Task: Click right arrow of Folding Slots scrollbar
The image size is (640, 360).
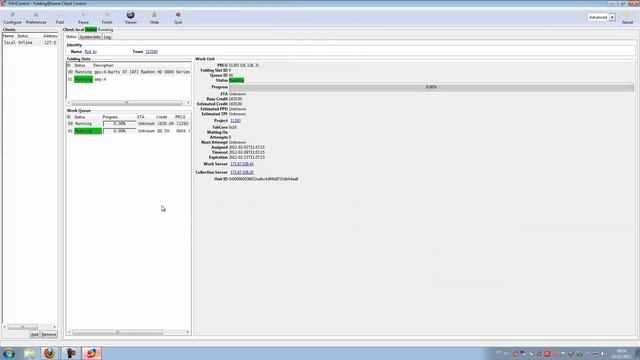Action: (188, 102)
